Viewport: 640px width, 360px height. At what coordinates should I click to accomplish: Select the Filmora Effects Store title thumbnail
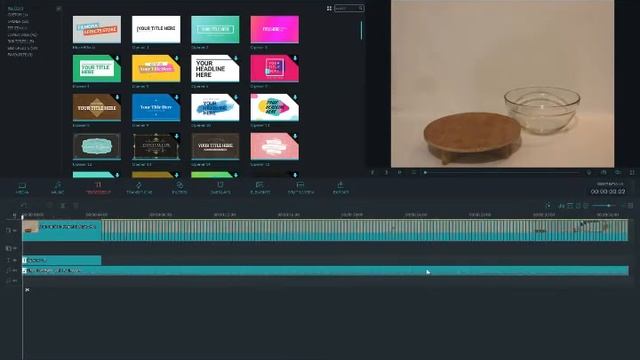(x=97, y=29)
